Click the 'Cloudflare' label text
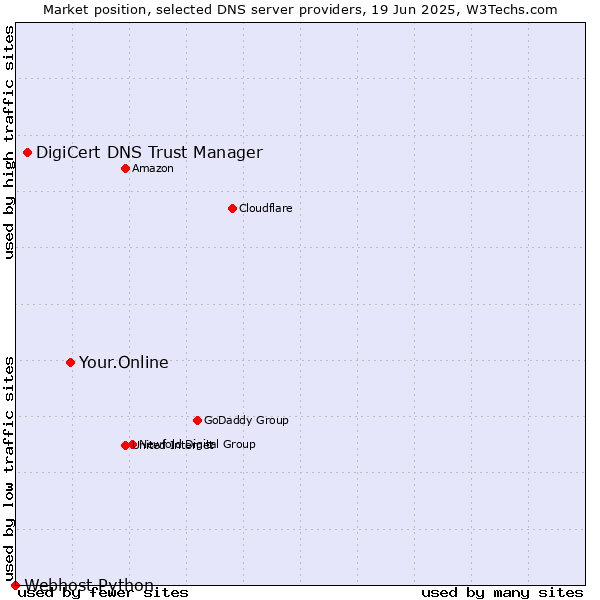The width and height of the screenshot is (600, 600). point(266,208)
